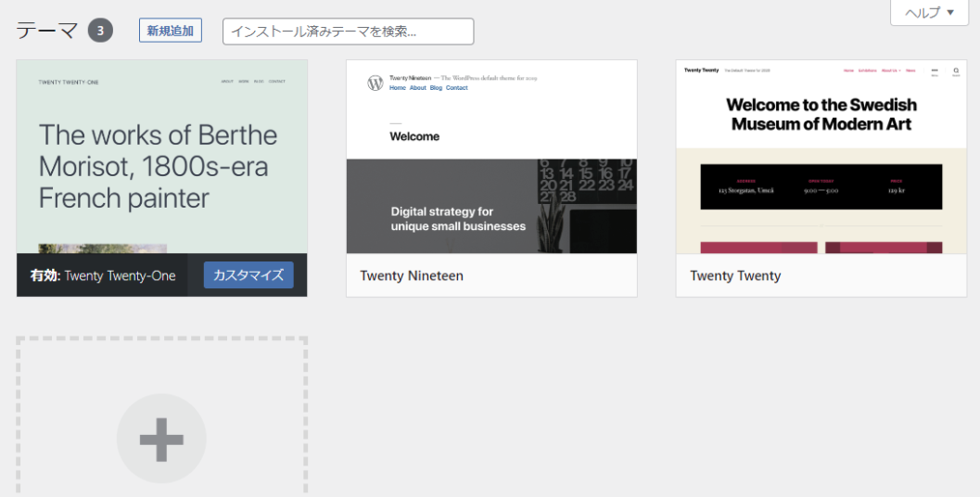The height and width of the screenshot is (497, 980).
Task: Click the 有効: Twenty Twenty-One label
Action: coord(103,275)
